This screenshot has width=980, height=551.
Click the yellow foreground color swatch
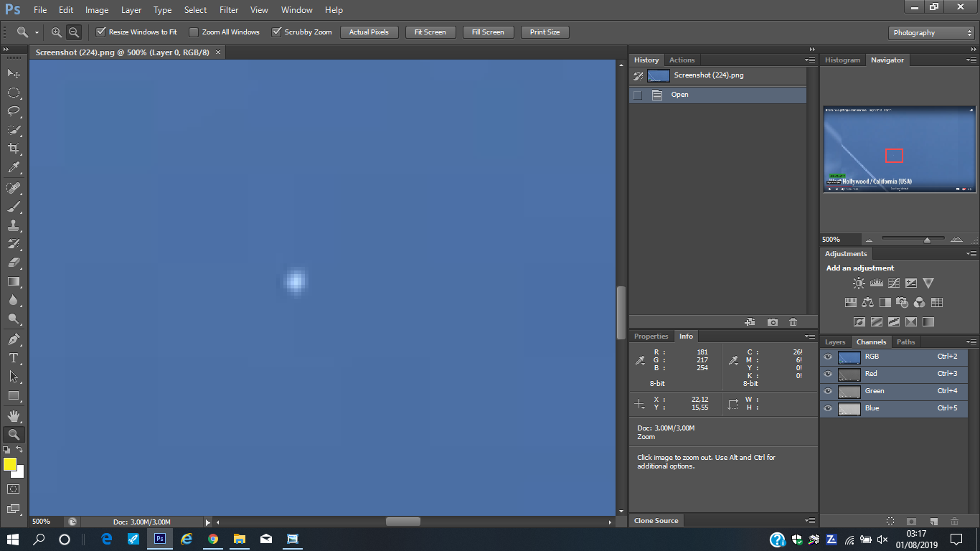(x=10, y=465)
